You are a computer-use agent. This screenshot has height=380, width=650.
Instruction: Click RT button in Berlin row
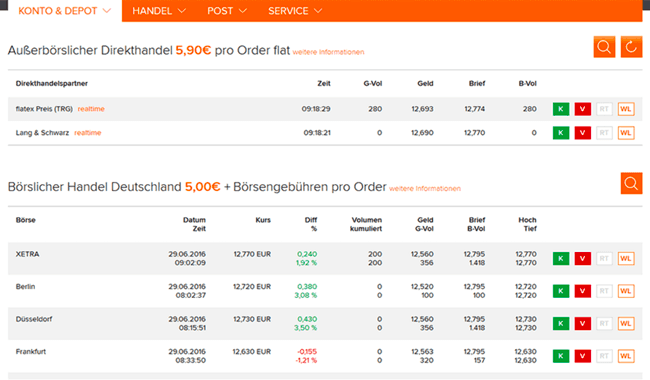pos(604,291)
